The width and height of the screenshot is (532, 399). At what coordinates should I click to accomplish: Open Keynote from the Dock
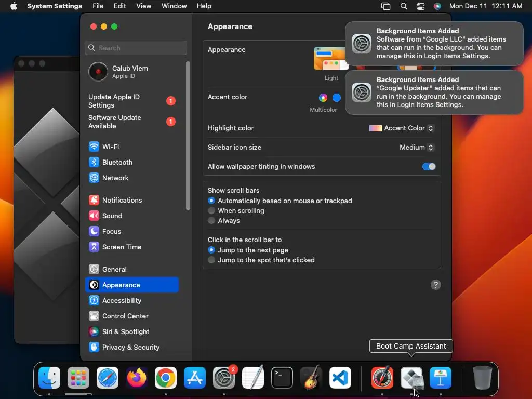(441, 378)
